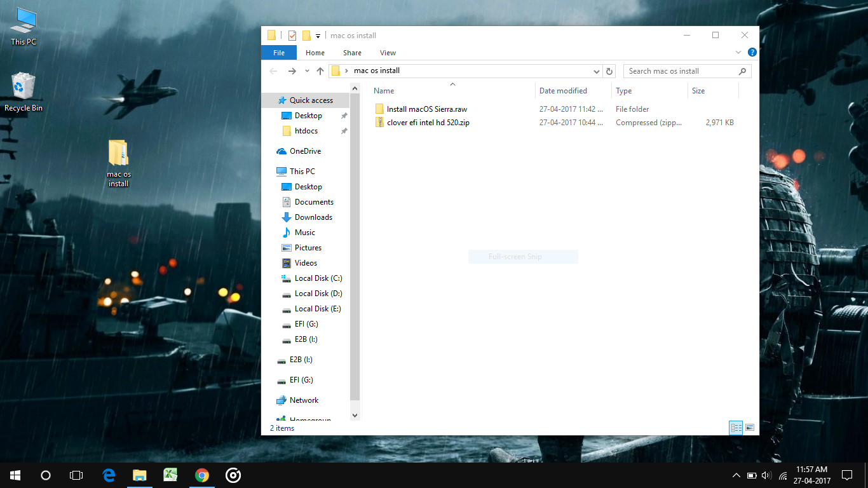Open the address bar history dropdown

(596, 71)
